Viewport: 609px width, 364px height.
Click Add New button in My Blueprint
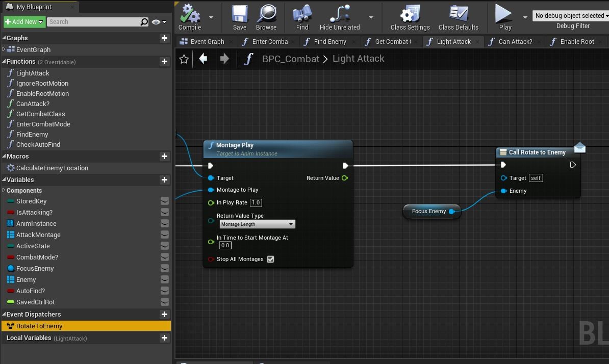[24, 22]
